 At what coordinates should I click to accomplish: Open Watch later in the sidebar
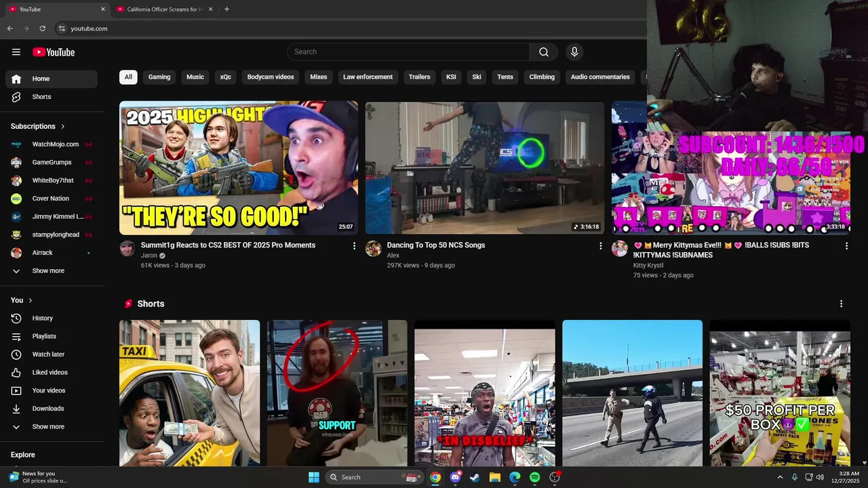[52, 354]
